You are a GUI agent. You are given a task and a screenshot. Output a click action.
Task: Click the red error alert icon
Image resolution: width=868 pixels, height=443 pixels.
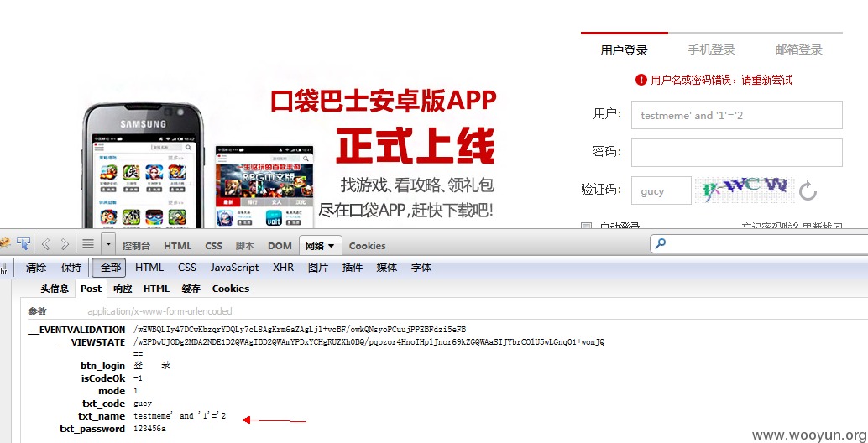coord(641,80)
